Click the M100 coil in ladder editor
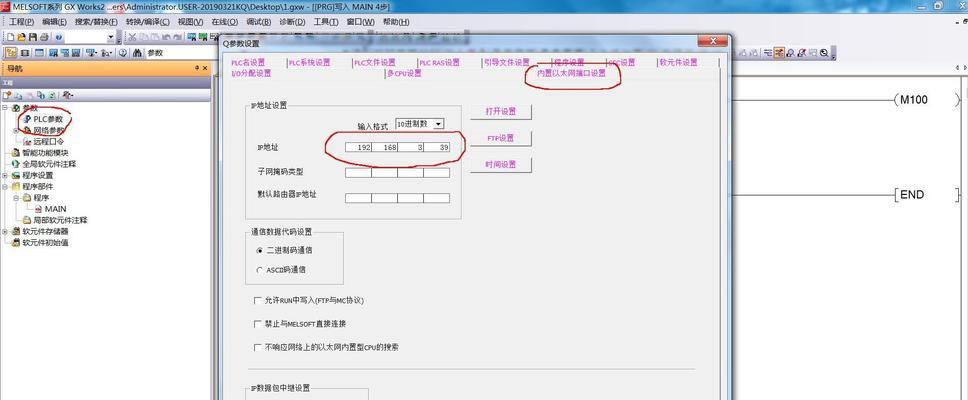The height and width of the screenshot is (400, 968). (x=914, y=99)
